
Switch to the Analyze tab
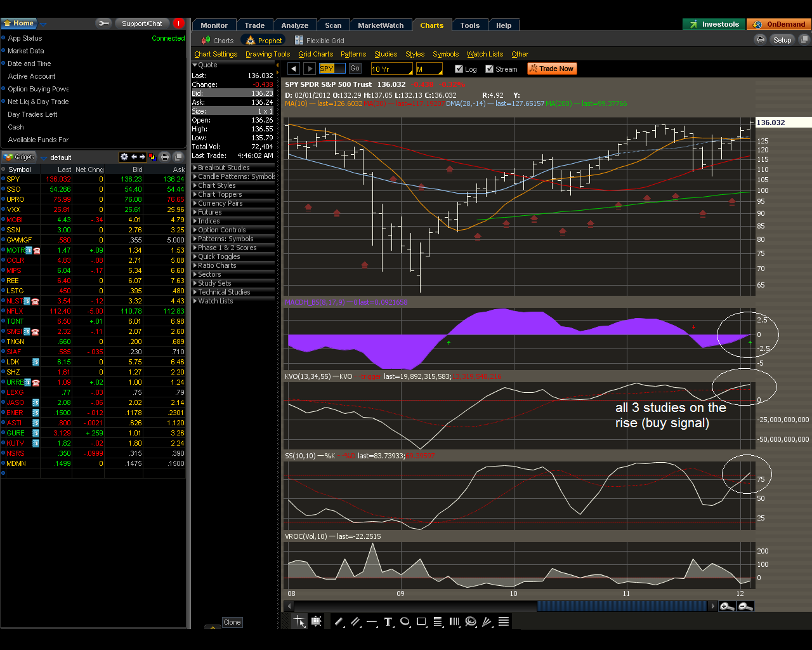tap(295, 25)
